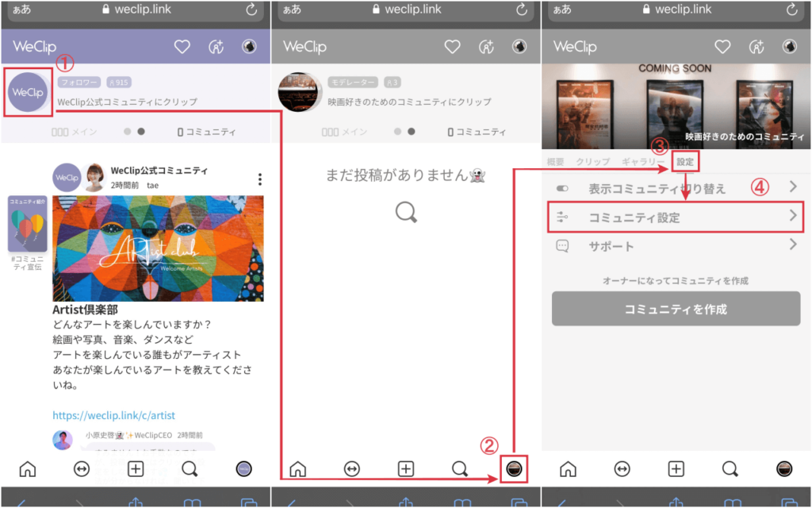812x508 pixels.
Task: Tap the add-member icon in the middle phone header
Action: tap(486, 47)
